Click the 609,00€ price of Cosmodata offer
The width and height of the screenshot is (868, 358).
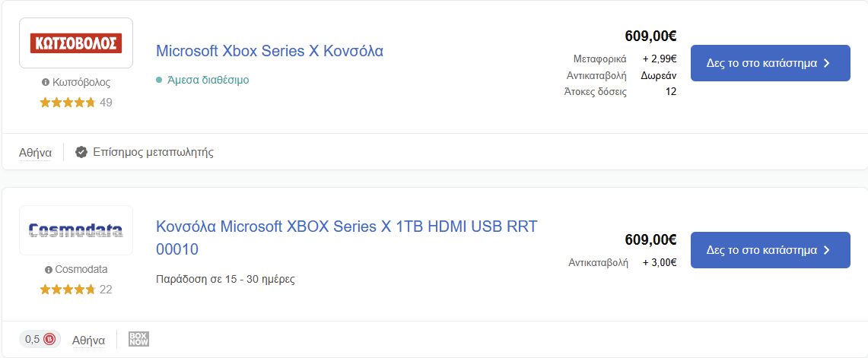click(650, 239)
